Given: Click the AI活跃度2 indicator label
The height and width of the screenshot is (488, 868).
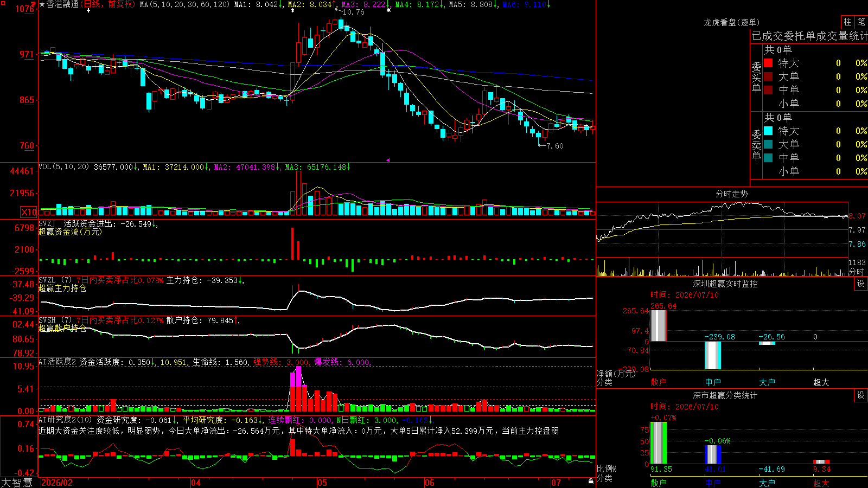Looking at the screenshot, I should 58,362.
